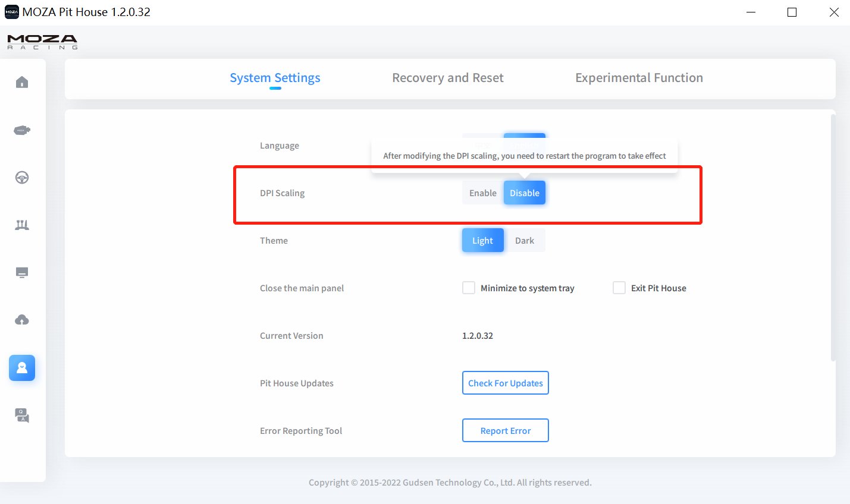Open the Experimental Function tab

click(639, 78)
